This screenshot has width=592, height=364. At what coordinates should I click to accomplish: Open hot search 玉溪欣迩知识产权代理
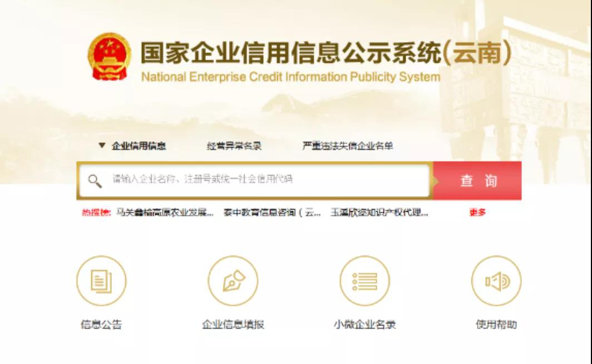pyautogui.click(x=379, y=213)
